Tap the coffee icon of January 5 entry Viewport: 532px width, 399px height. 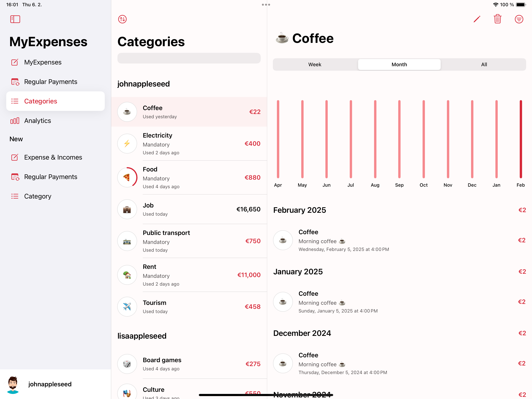[x=283, y=302]
